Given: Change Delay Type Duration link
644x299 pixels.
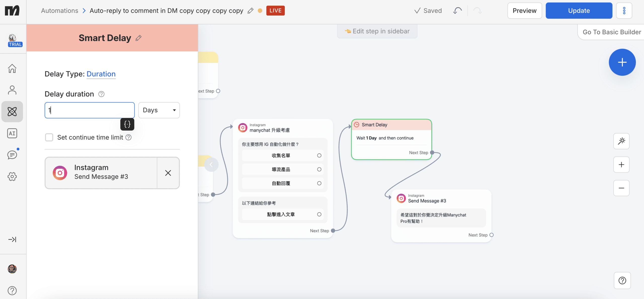Looking at the screenshot, I should coord(101,74).
